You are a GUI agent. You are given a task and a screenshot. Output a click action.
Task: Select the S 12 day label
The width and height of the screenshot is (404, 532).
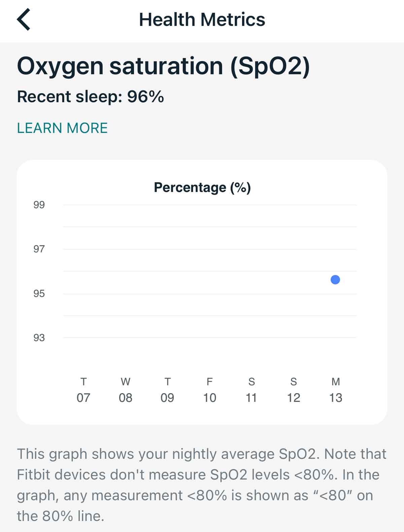(293, 390)
